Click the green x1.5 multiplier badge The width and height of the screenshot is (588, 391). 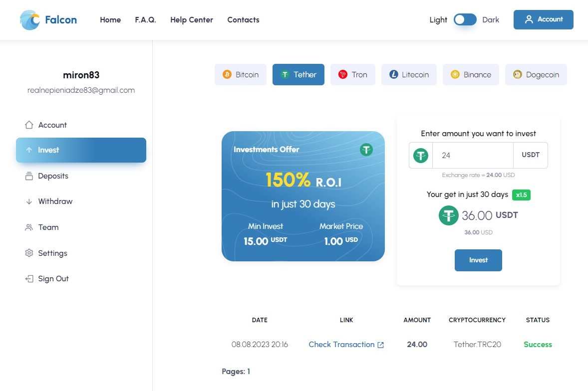pyautogui.click(x=521, y=195)
